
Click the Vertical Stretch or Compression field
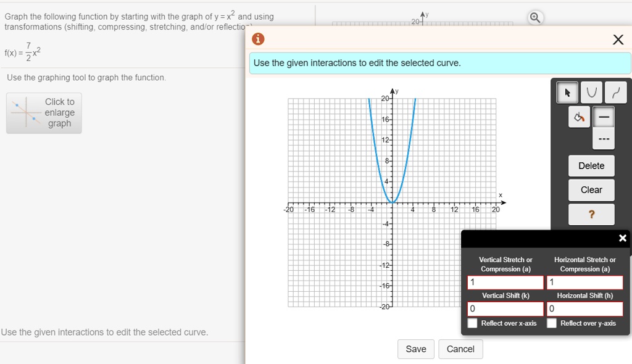(x=505, y=282)
